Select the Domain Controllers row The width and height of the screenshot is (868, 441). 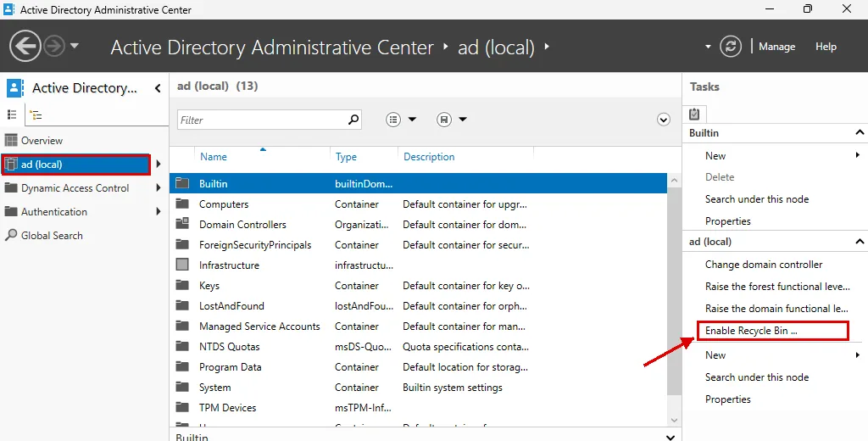419,225
